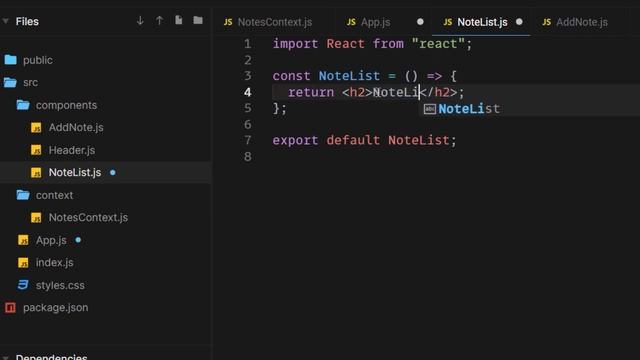Click the npm icon beside package.json
The image size is (640, 360).
[10, 308]
